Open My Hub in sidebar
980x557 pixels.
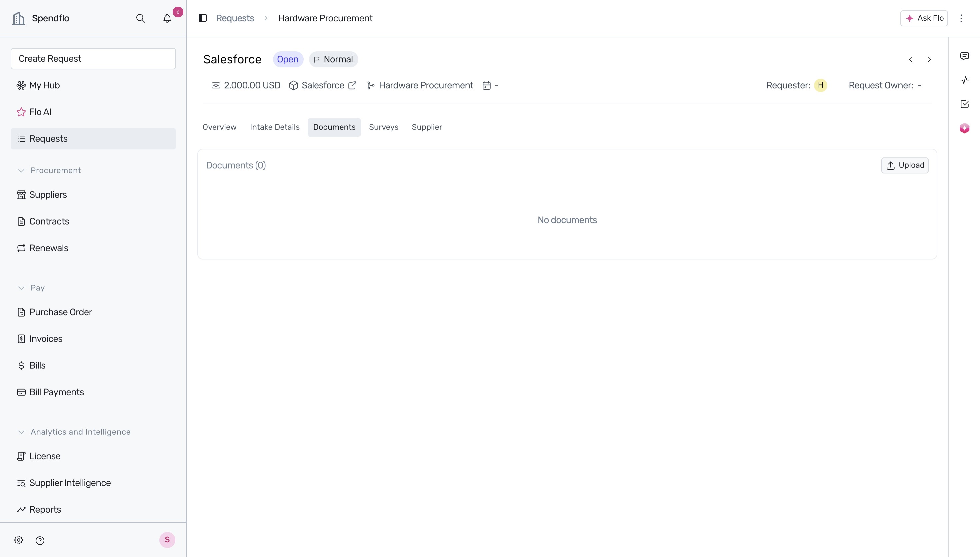93,85
